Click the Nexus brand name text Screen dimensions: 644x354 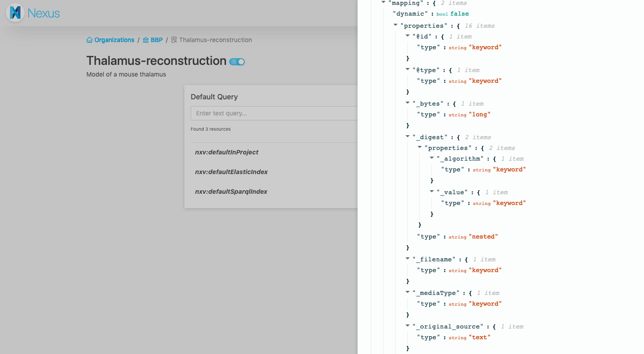(43, 13)
